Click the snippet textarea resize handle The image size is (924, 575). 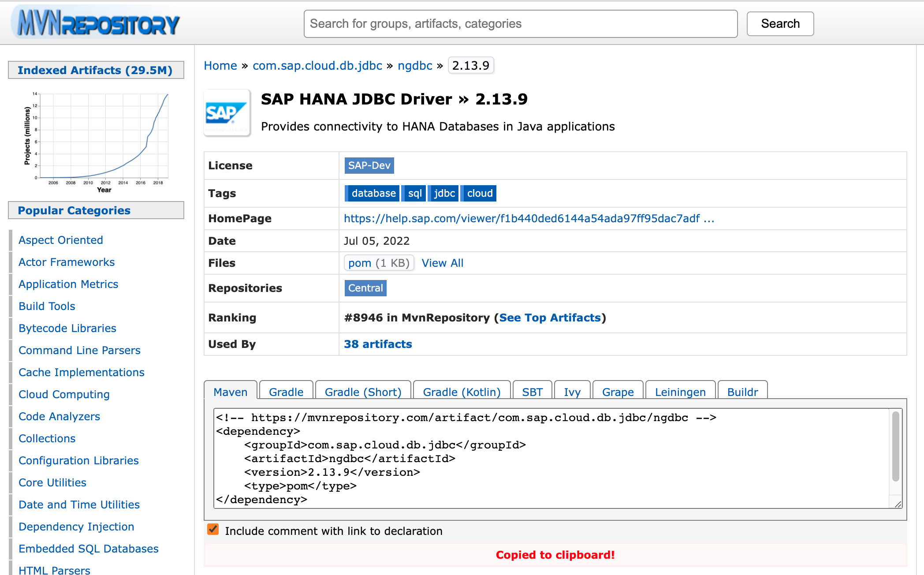tap(898, 504)
